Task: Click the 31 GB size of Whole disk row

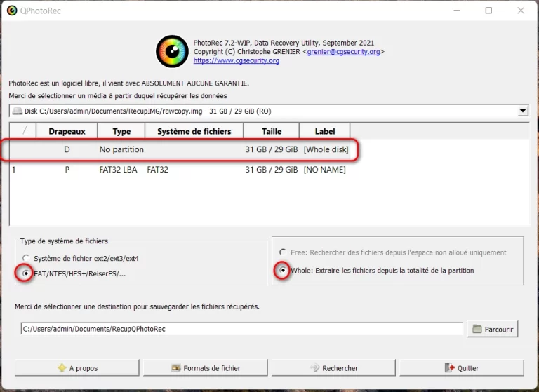Action: [271, 149]
